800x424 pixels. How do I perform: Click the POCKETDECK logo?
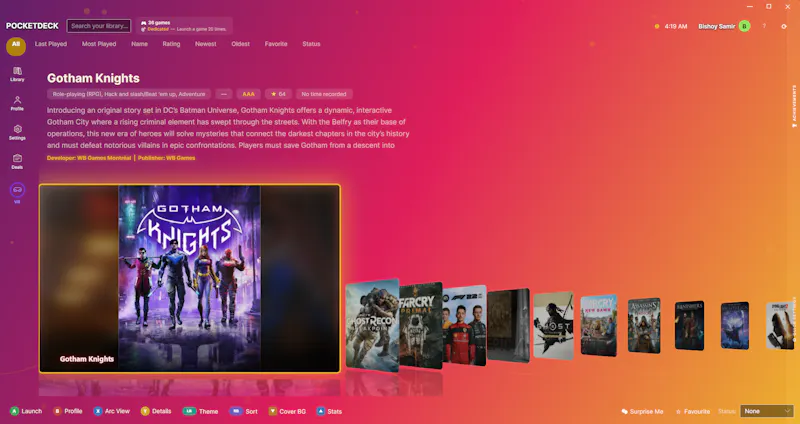(x=32, y=26)
